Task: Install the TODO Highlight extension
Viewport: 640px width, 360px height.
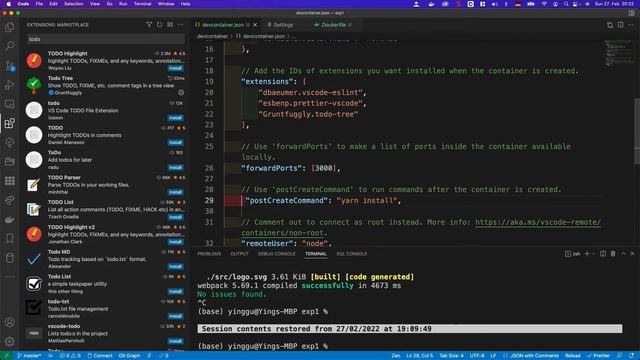Action: (x=176, y=68)
